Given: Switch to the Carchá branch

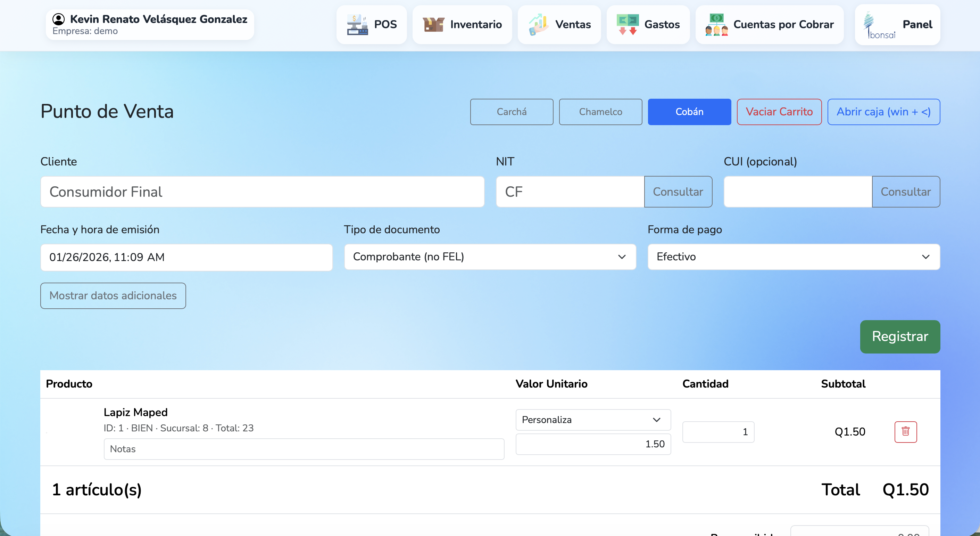Looking at the screenshot, I should [511, 112].
